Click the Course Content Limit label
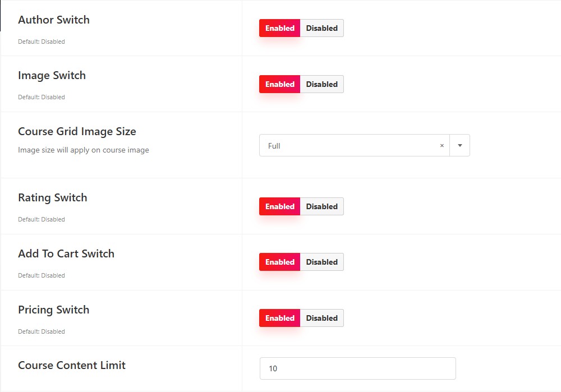Viewport: 561px width, 392px height. pos(72,365)
